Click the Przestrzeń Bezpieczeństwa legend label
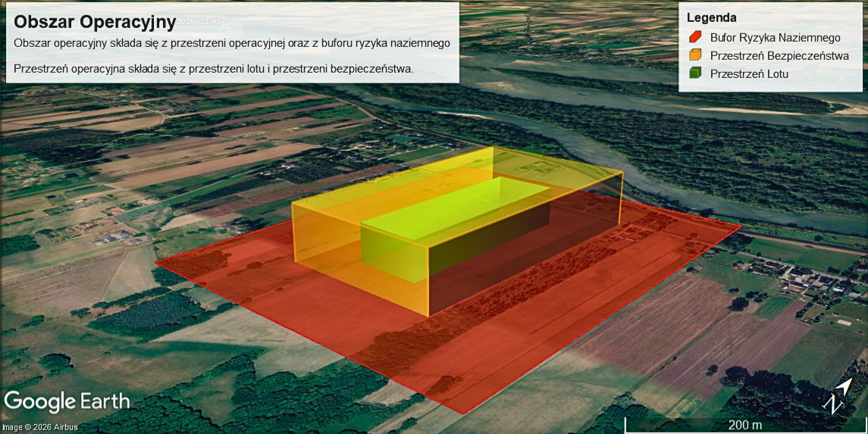868x434 pixels. (x=779, y=56)
